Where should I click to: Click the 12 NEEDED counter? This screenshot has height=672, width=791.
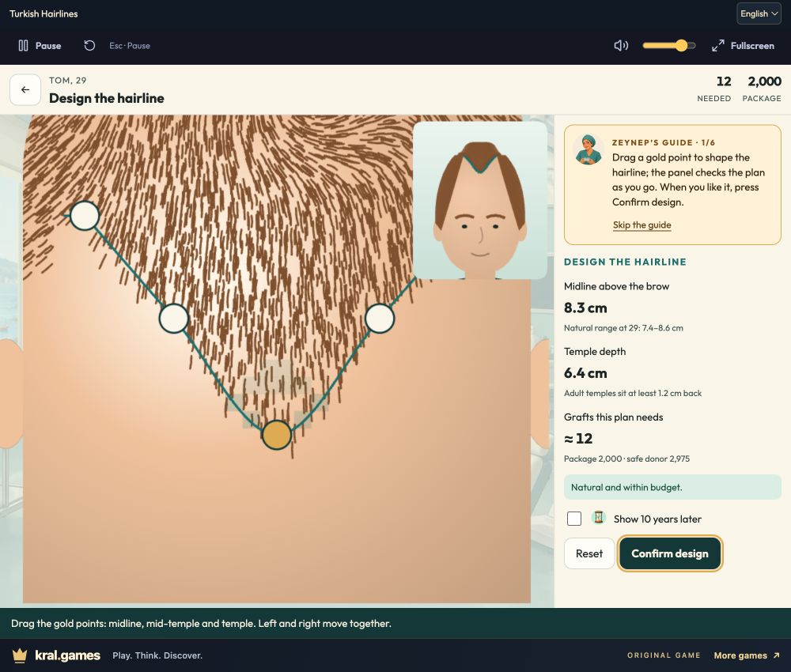click(713, 89)
